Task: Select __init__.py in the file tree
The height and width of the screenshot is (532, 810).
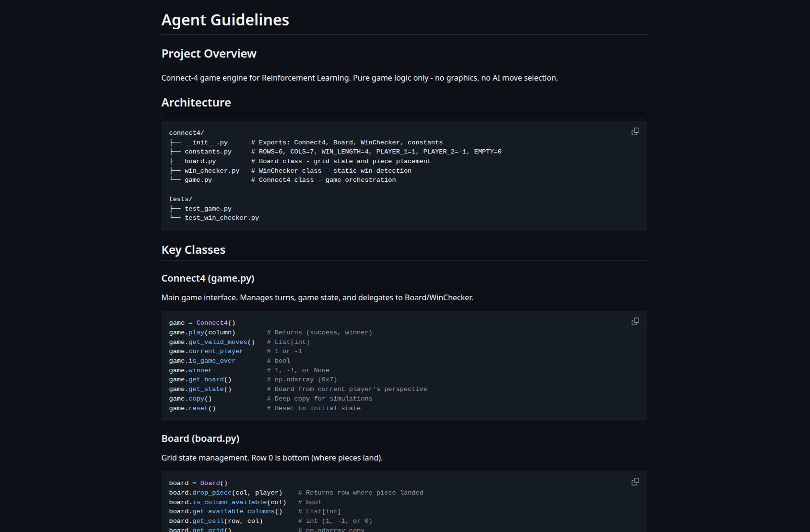Action: pos(206,142)
